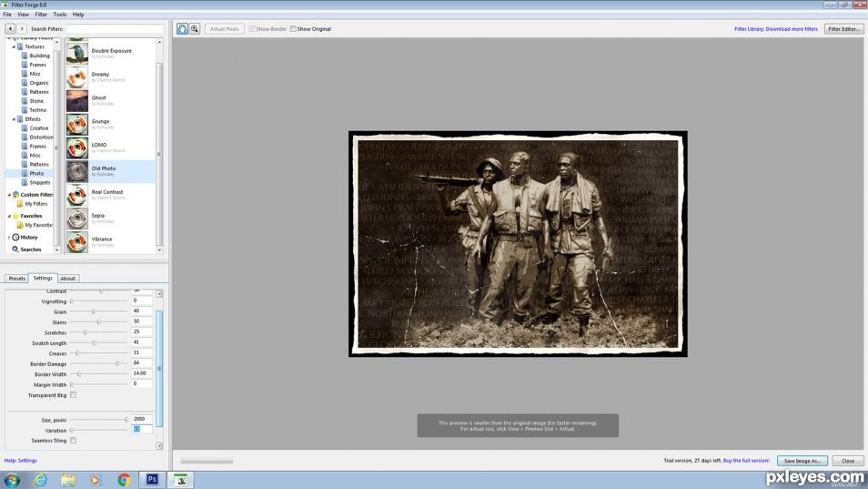Select the zoom magnifier tool
This screenshot has width=868, height=489.
pos(195,29)
